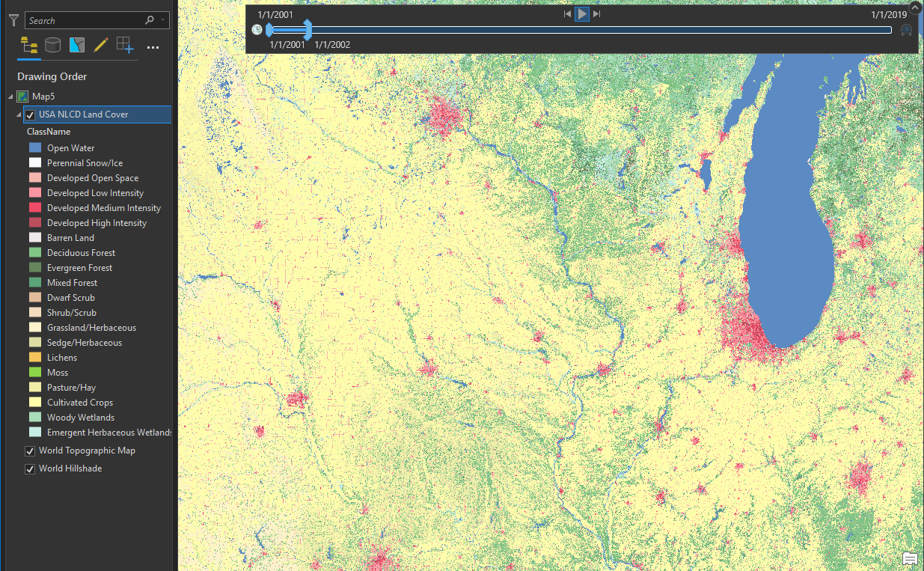Click the Developed Open Space swatch
The height and width of the screenshot is (571, 924).
click(34, 178)
